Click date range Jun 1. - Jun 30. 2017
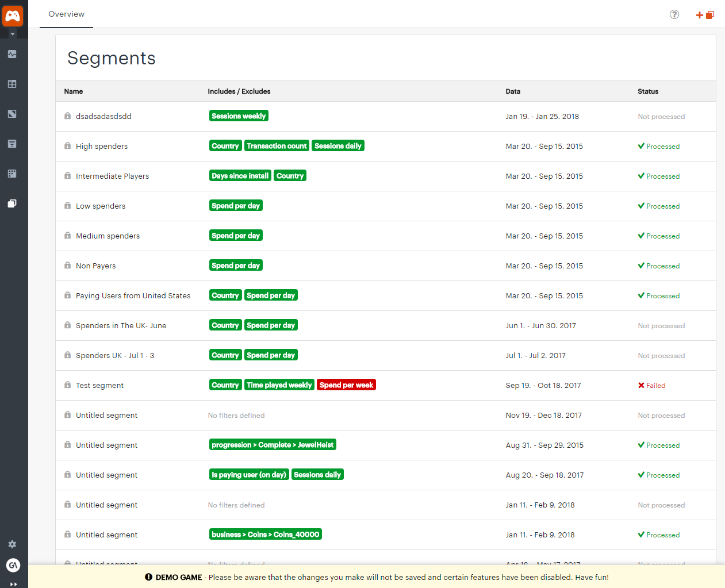The image size is (725, 588). 540,325
